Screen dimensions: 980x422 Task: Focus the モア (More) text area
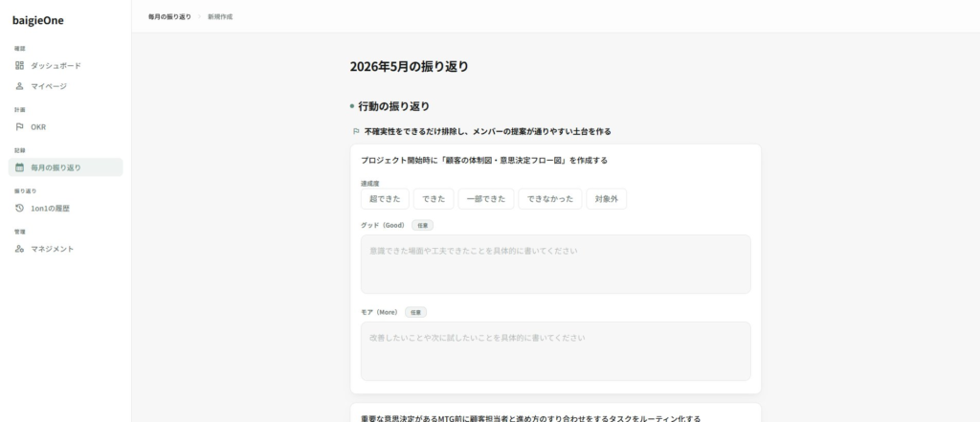tap(556, 351)
